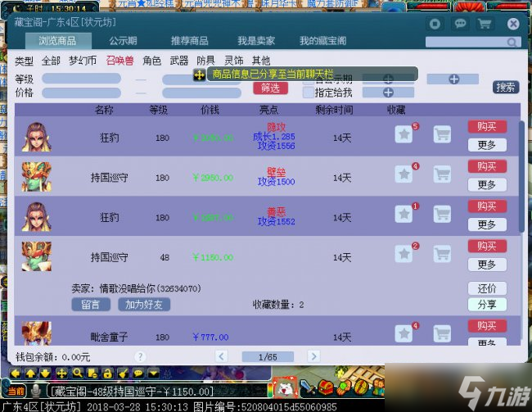Open the red treasure chest icon
Viewport: 532px width, 412px height.
point(326,387)
